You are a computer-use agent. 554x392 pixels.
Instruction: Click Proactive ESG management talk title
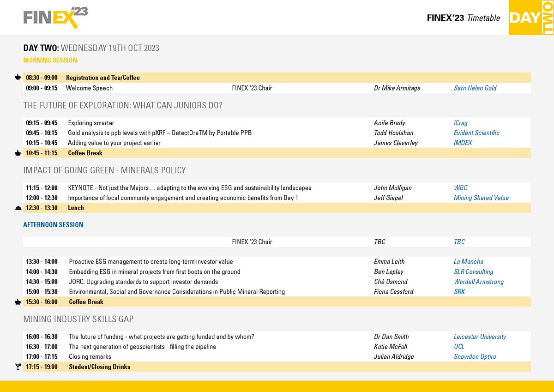pyautogui.click(x=151, y=261)
